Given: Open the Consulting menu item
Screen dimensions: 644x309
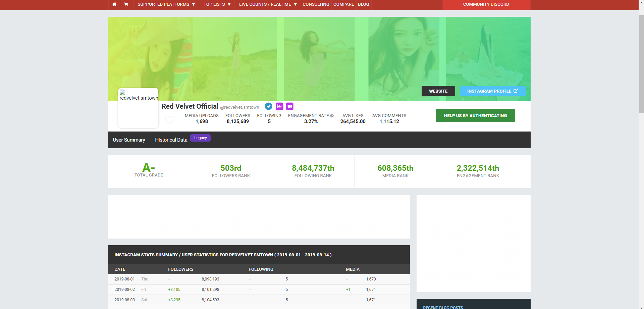Looking at the screenshot, I should pos(316,4).
